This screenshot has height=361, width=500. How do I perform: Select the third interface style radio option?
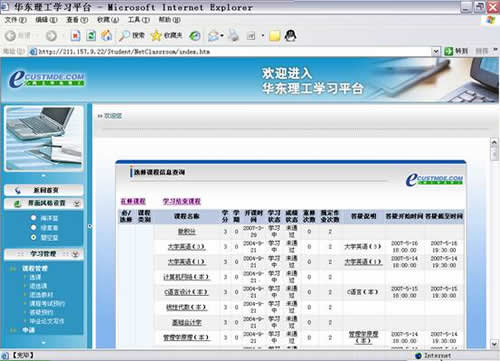coord(33,237)
